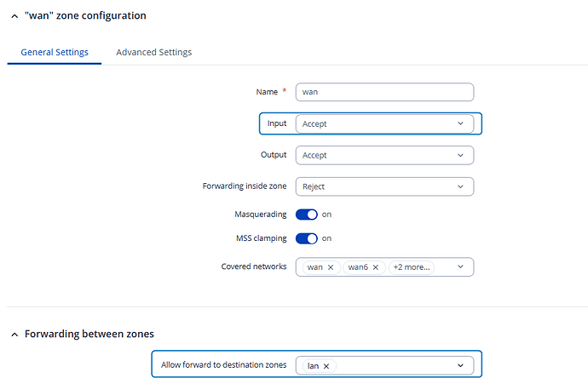Open the Forwarding inside zone dropdown
Viewport: 588px width, 378px height.
pyautogui.click(x=383, y=186)
